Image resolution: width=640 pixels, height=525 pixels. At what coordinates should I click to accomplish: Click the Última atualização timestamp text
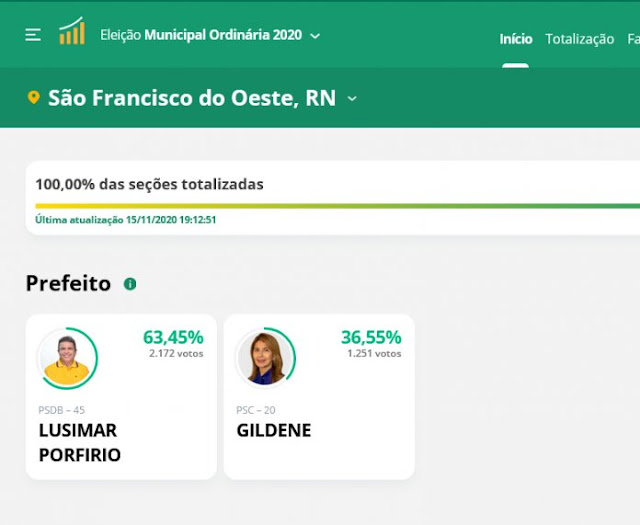(x=126, y=220)
